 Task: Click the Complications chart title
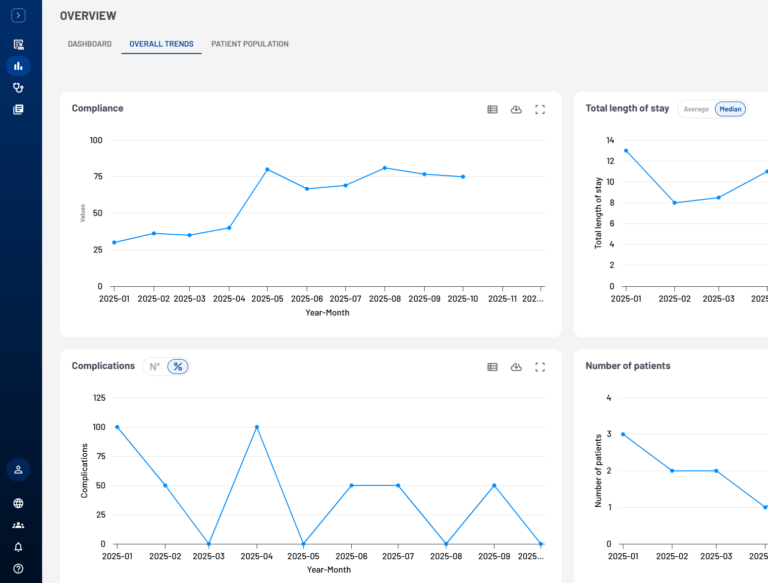click(103, 366)
